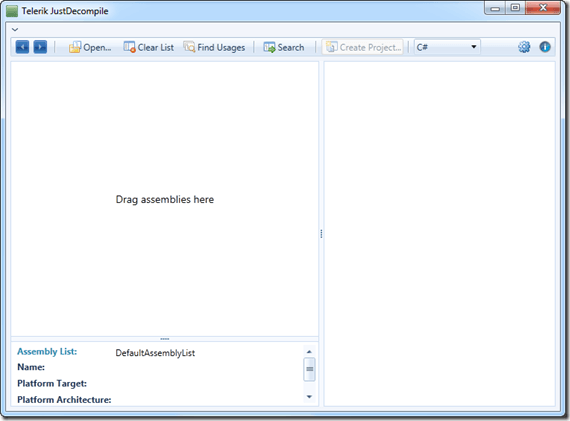
Task: Click the Assembly List: label
Action: click(47, 352)
